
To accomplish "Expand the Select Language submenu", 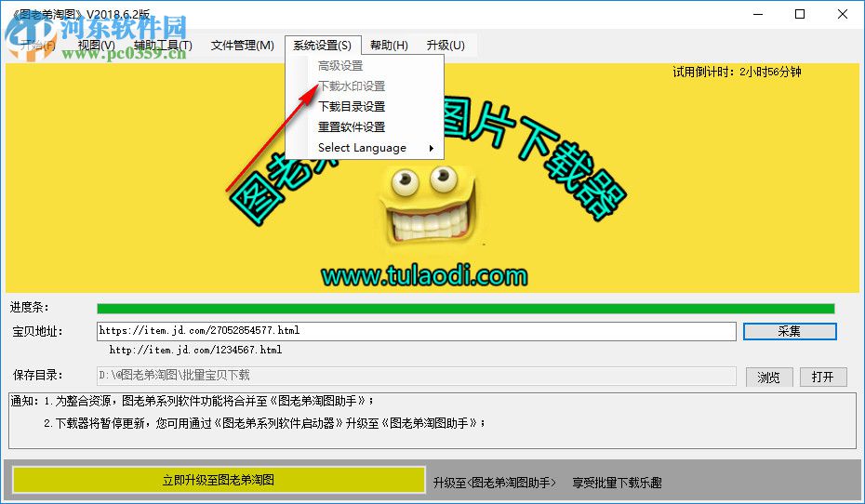I will click(365, 148).
